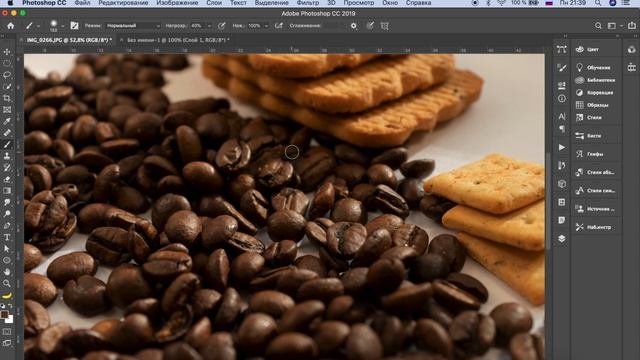Open the Actions play panel icon
The height and width of the screenshot is (360, 640).
point(562,147)
